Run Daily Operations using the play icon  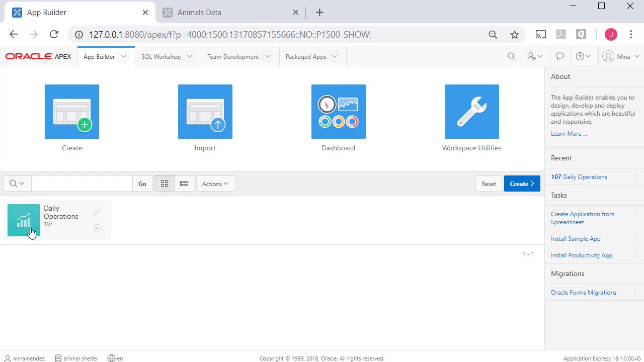pos(97,228)
